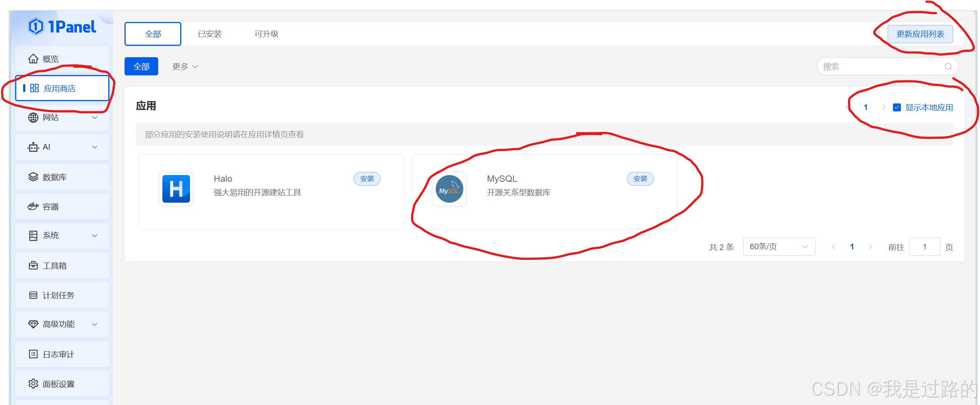Image resolution: width=980 pixels, height=405 pixels.
Task: Open the 工具箱 menu item
Action: [62, 265]
